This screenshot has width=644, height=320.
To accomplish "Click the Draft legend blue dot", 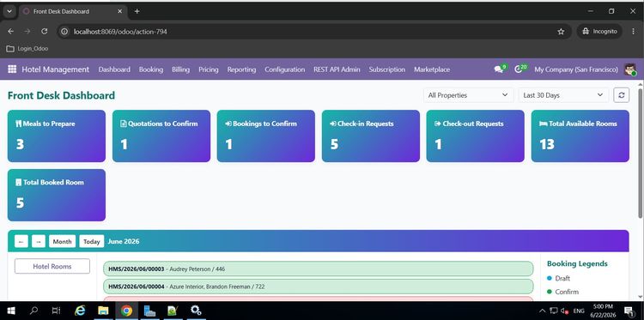I will point(550,278).
